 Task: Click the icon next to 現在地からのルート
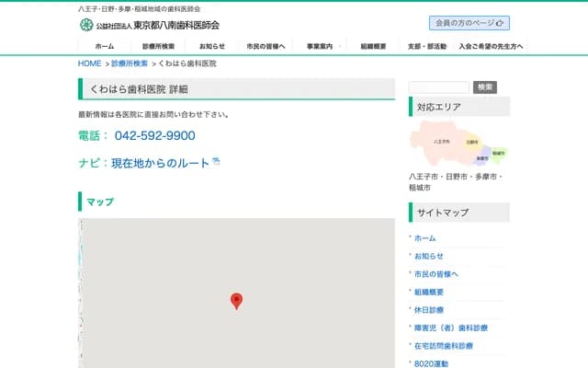216,162
